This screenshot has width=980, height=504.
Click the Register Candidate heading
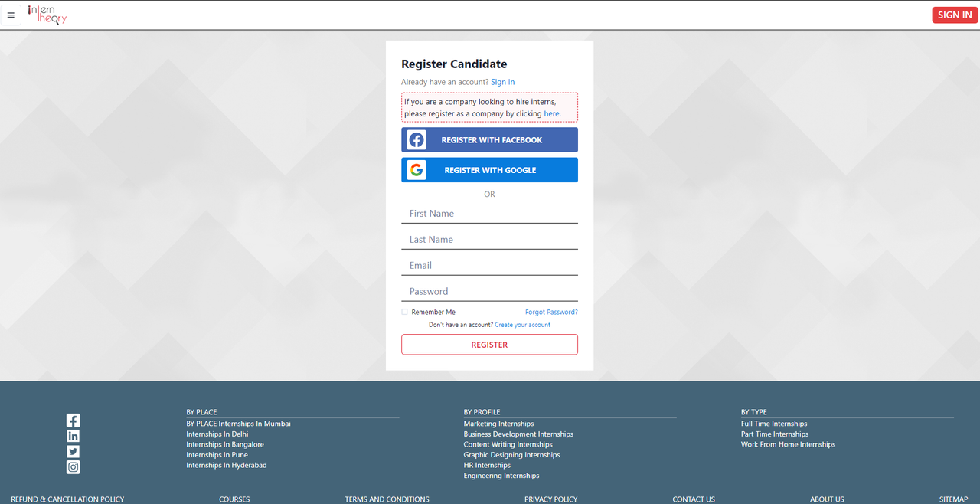coord(454,64)
